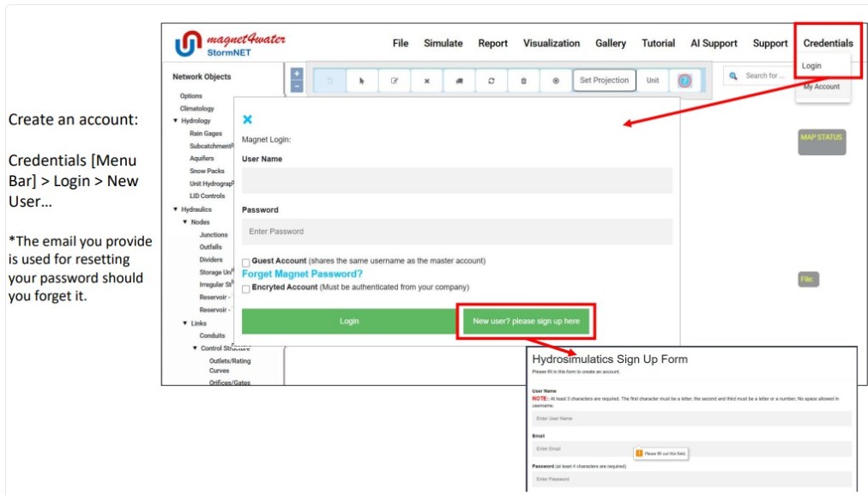Image resolution: width=868 pixels, height=495 pixels.
Task: Choose the edit pencil tool
Action: pos(395,81)
